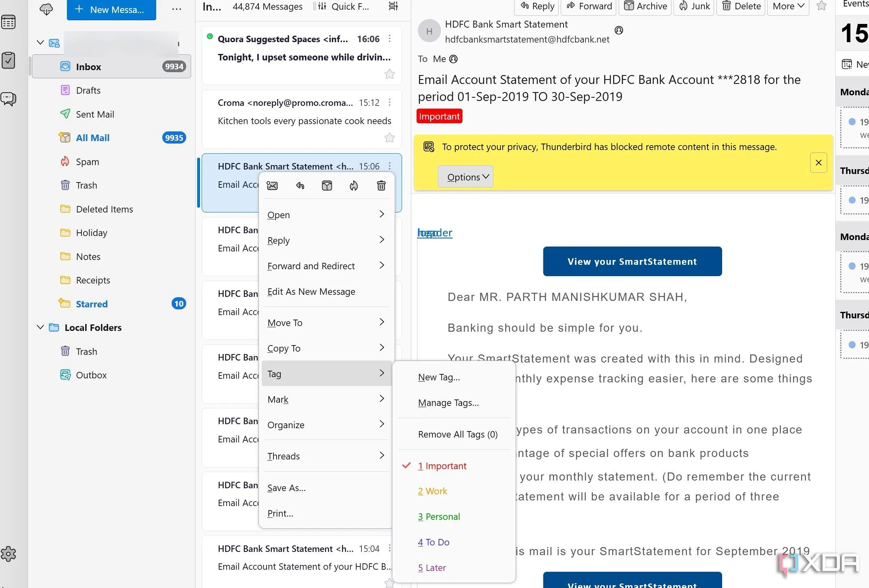
Task: Click the New Message button
Action: (x=111, y=10)
